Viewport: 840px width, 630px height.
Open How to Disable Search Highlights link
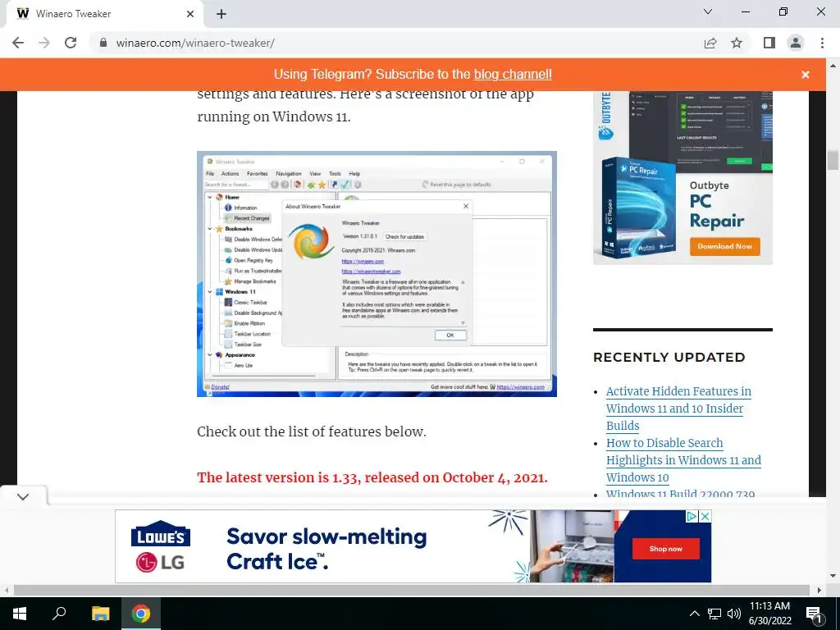[x=683, y=460]
